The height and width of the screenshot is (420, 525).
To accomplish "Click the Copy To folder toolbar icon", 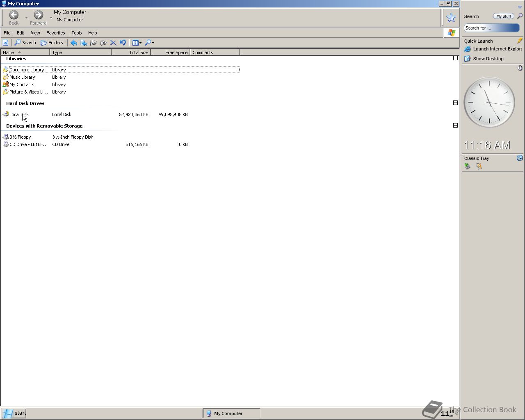I will click(103, 43).
